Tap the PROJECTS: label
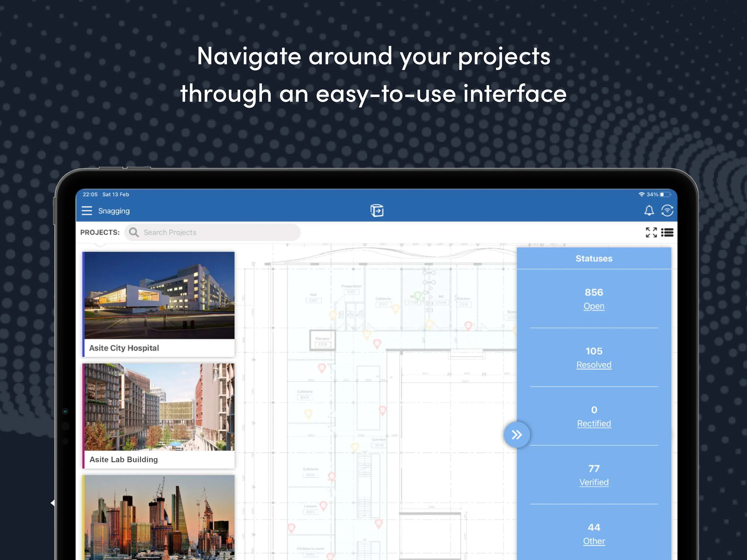Image resolution: width=747 pixels, height=560 pixels. pos(100,232)
